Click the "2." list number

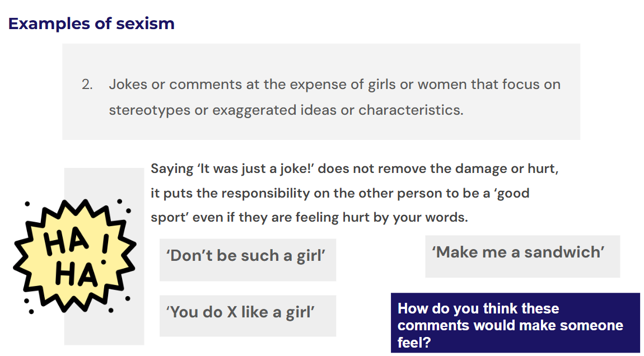pos(87,85)
